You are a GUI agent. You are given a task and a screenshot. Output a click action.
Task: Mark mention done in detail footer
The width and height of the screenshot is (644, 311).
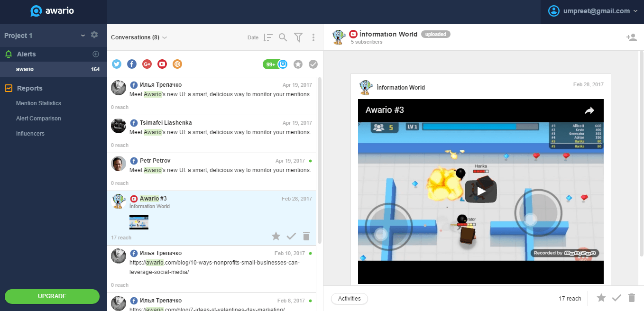[x=616, y=298]
